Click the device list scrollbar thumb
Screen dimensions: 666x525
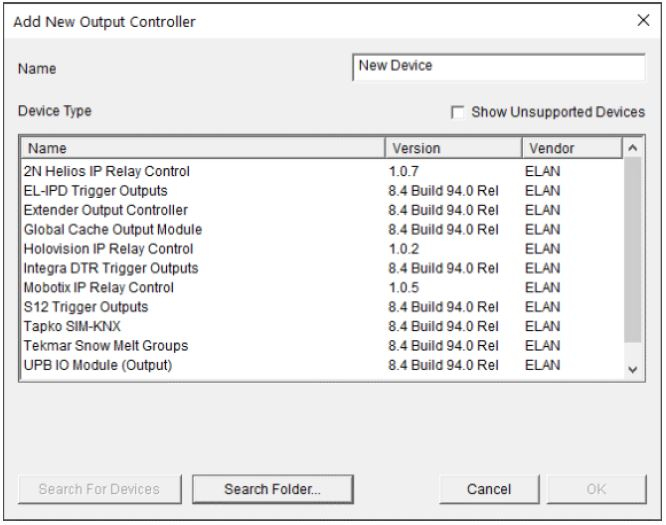pyautogui.click(x=632, y=249)
